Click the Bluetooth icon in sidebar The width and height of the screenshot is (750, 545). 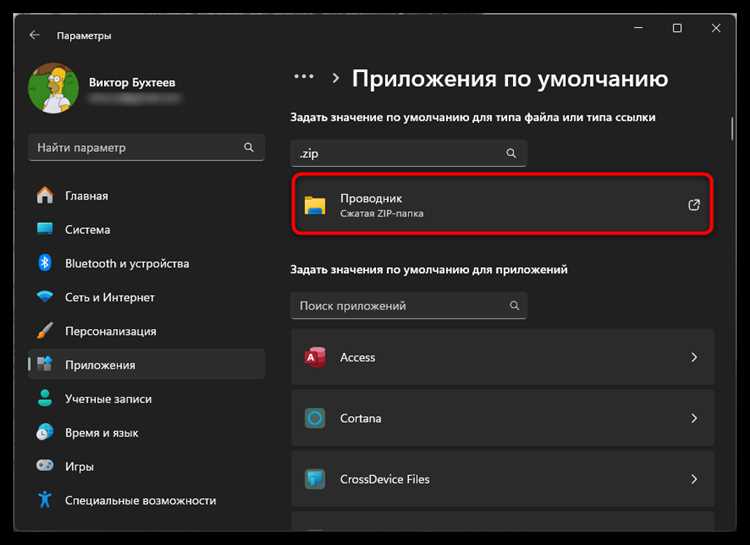45,263
